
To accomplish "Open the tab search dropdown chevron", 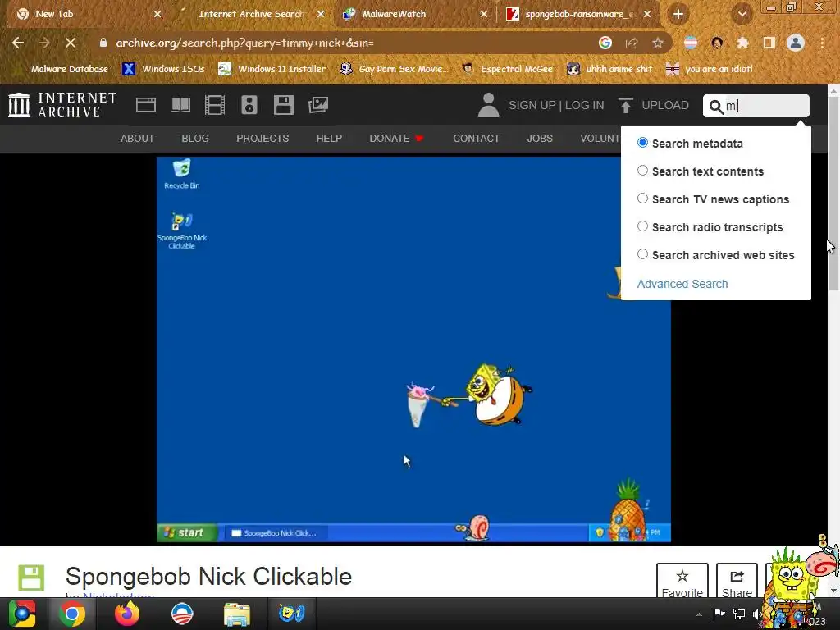I will coord(742,15).
